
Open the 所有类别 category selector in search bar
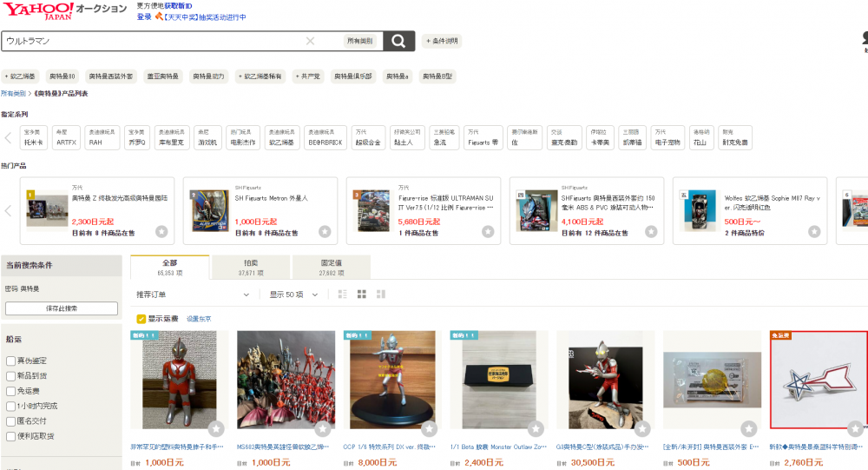tap(360, 41)
